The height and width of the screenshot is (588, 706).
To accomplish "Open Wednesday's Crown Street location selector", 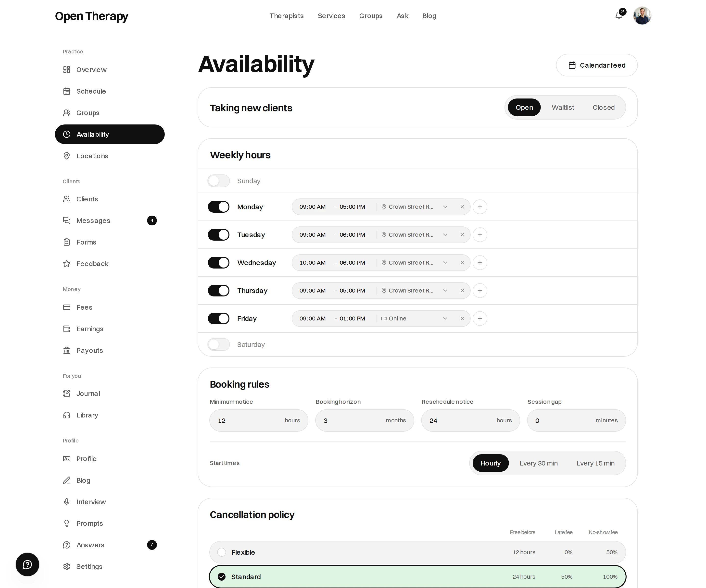I will tap(415, 262).
